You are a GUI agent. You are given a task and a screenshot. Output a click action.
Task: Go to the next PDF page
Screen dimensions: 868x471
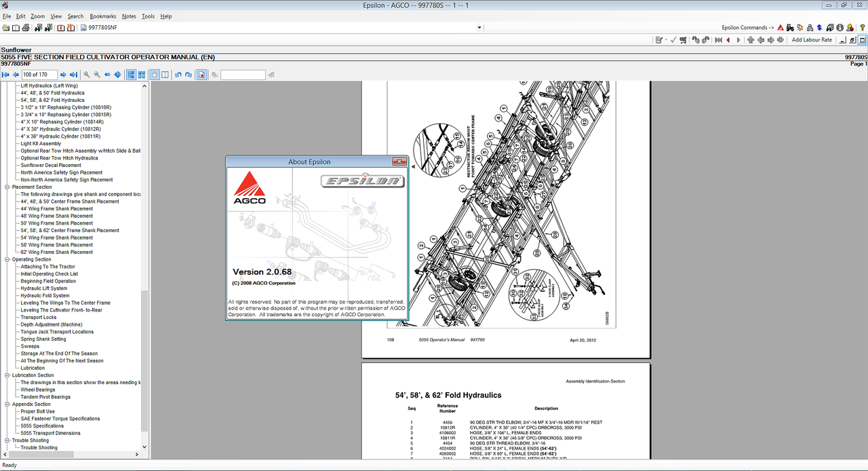coord(63,75)
